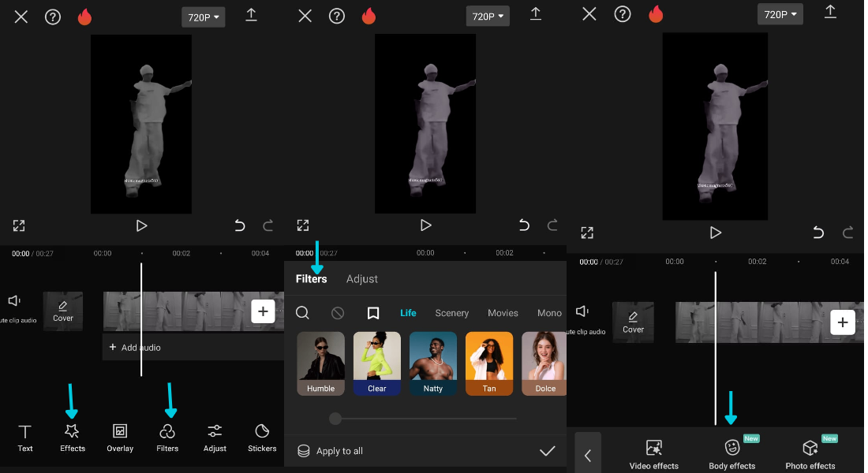Redo action in right panel

coord(848,233)
